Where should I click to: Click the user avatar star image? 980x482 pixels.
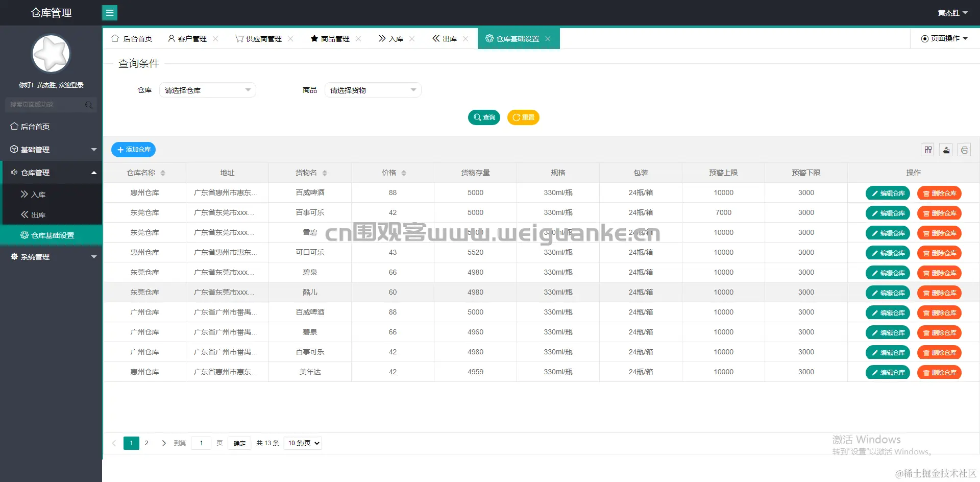click(51, 54)
